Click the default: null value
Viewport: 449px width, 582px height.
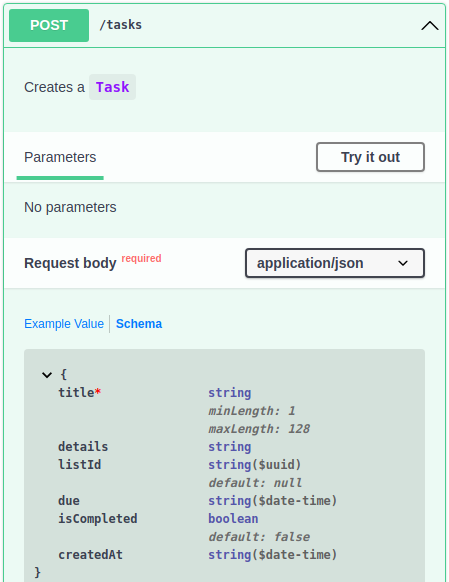tap(255, 483)
